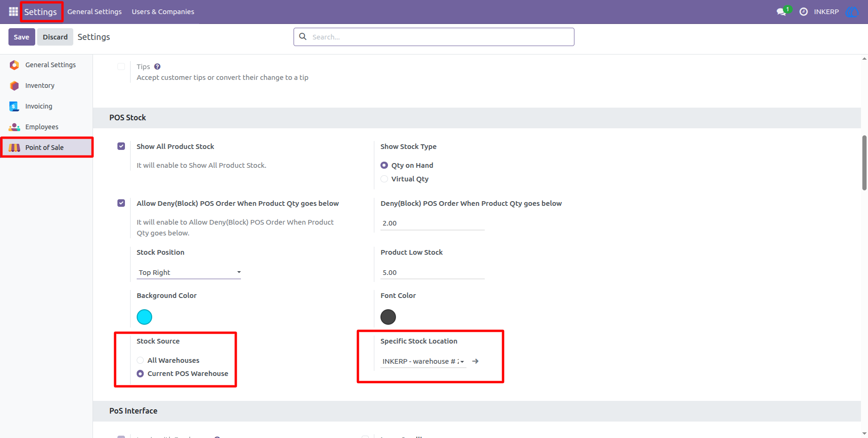
Task: Click the INKERP username in the top bar
Action: pos(826,12)
